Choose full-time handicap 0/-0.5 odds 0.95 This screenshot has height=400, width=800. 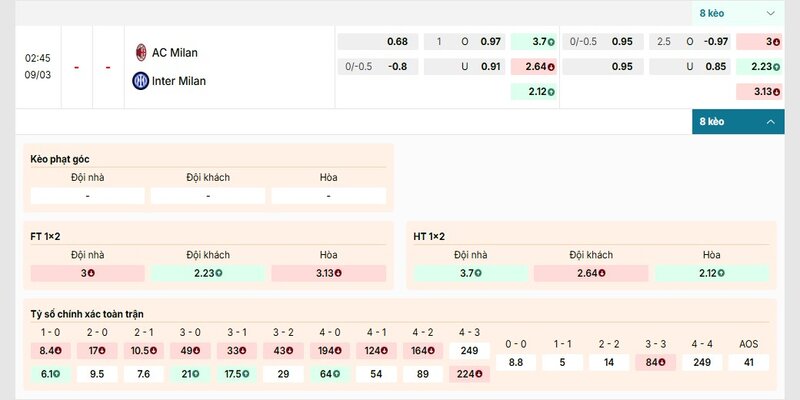point(603,42)
